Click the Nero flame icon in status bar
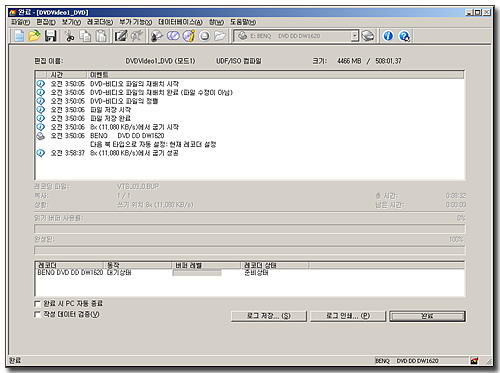The image size is (500, 373). pos(474,360)
